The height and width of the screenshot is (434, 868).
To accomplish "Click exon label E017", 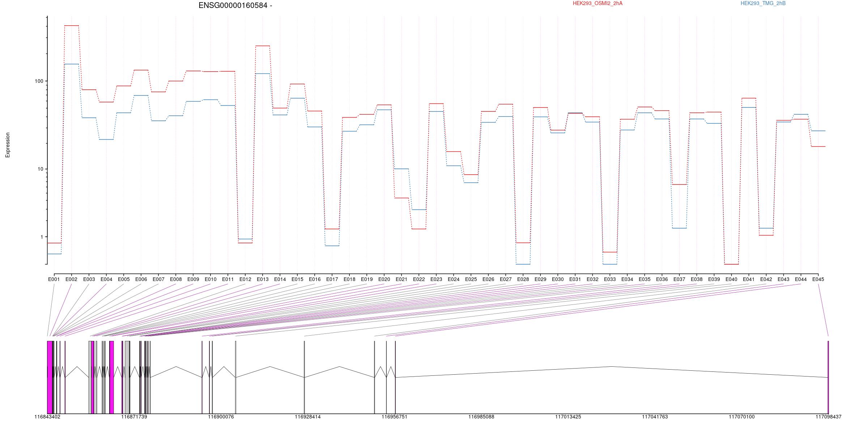I will coord(332,279).
